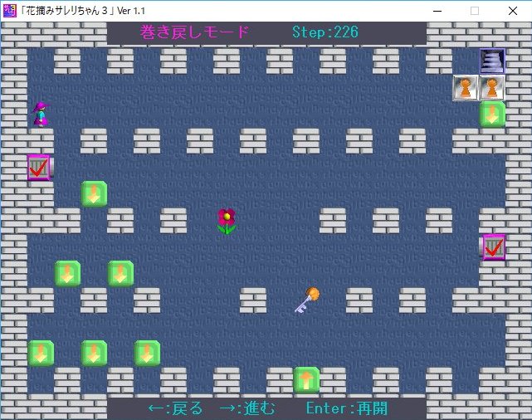
Task: Click the staircase exit tile
Action: point(492,61)
